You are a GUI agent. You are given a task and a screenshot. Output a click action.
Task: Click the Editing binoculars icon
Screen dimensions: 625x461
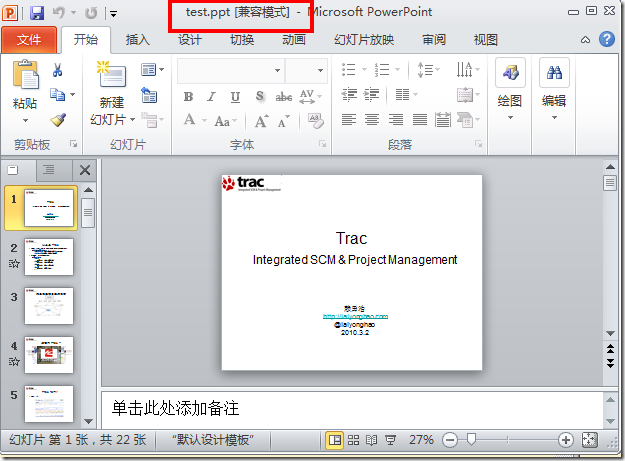coord(554,73)
